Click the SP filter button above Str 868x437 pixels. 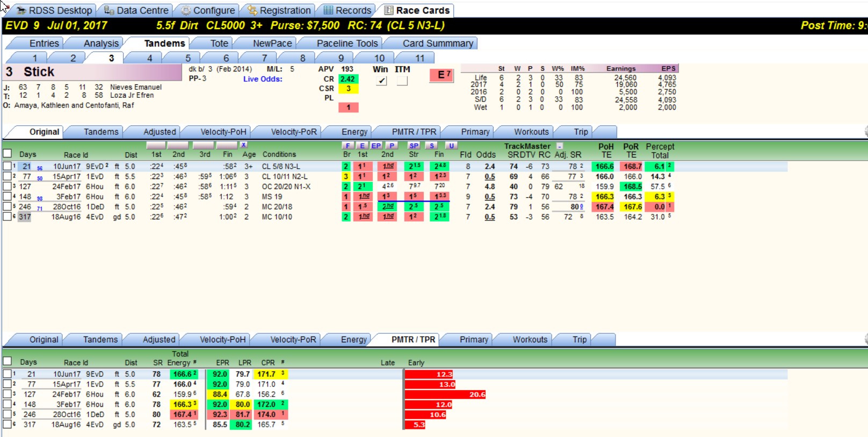414,146
